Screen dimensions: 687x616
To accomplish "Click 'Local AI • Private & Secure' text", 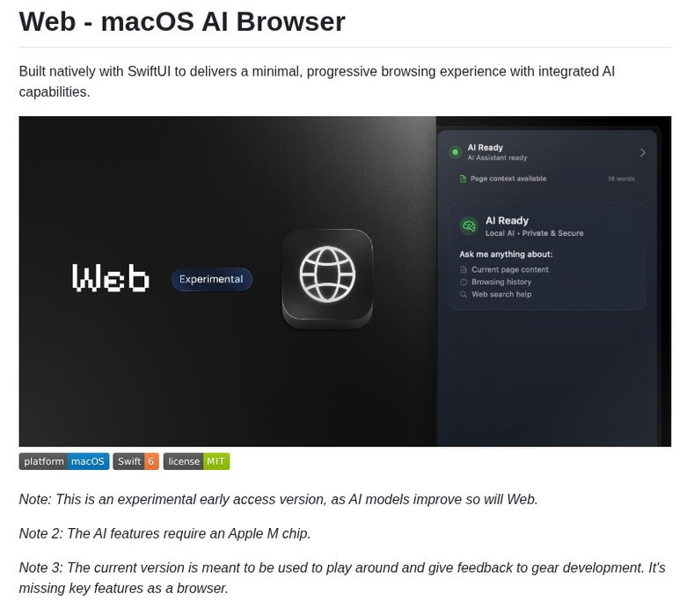I will tap(534, 233).
